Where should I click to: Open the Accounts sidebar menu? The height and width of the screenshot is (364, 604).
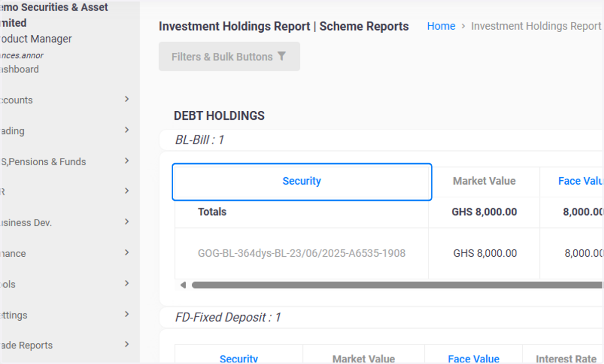click(16, 100)
